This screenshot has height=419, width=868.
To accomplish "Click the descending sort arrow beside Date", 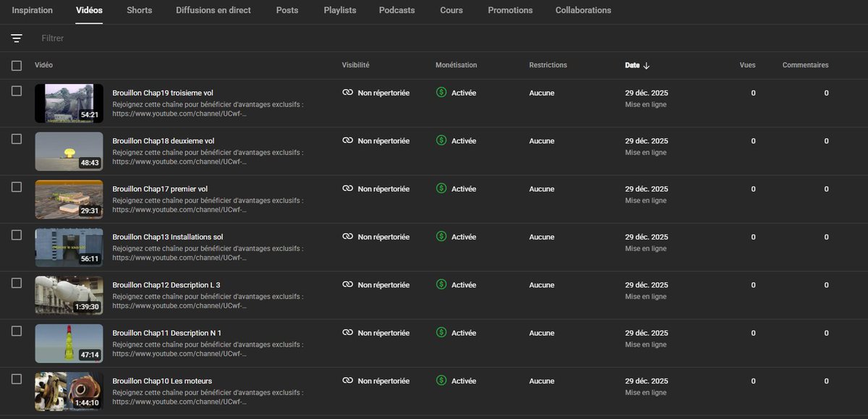I will [x=648, y=65].
